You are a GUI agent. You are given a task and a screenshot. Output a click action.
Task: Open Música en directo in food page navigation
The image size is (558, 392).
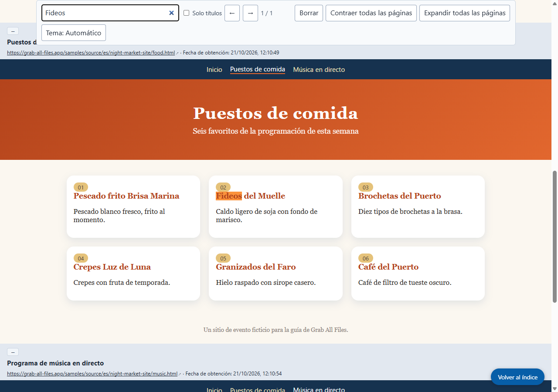[319, 70]
